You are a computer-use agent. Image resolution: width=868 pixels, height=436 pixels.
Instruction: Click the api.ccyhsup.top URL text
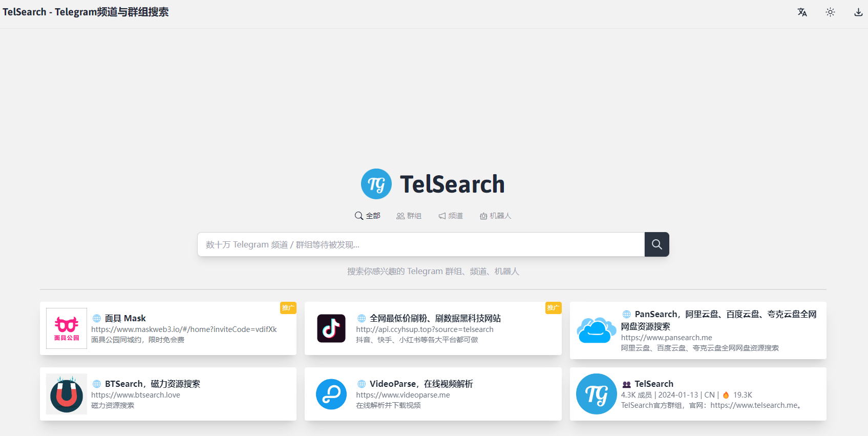pos(425,329)
